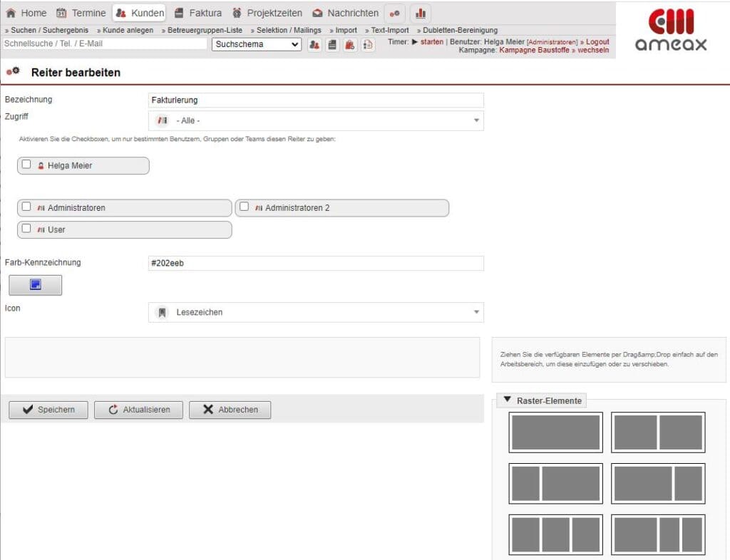Click the users icon beside Suchschema dropdown
The width and height of the screenshot is (730, 560).
[314, 44]
